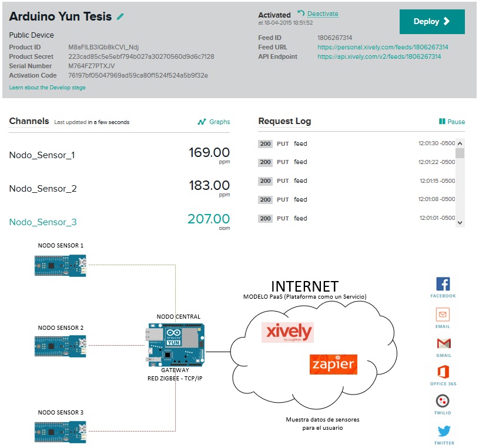The image size is (479, 448).
Task: Click the pencil edit icon beside Arduino Yun Tesis
Action: pyautogui.click(x=120, y=16)
